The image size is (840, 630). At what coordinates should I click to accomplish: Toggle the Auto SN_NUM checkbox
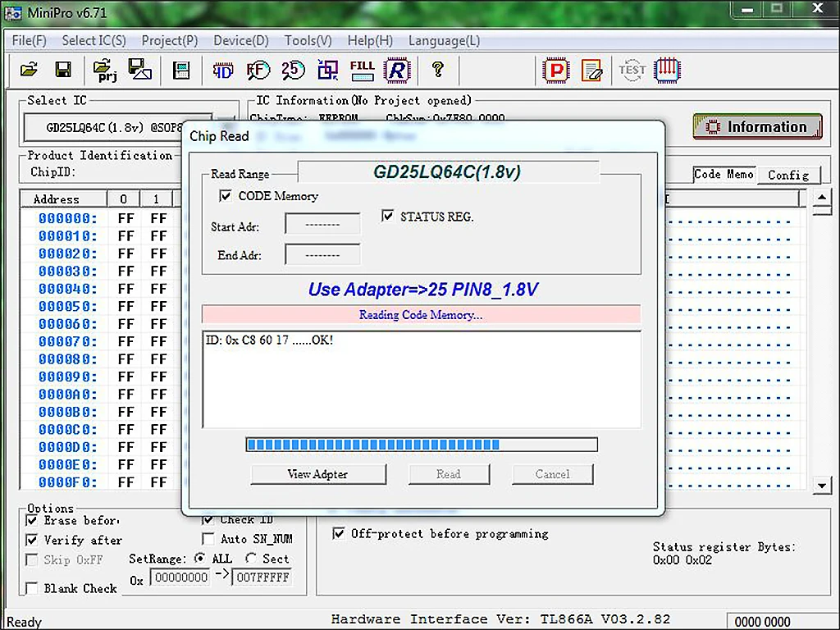(208, 538)
